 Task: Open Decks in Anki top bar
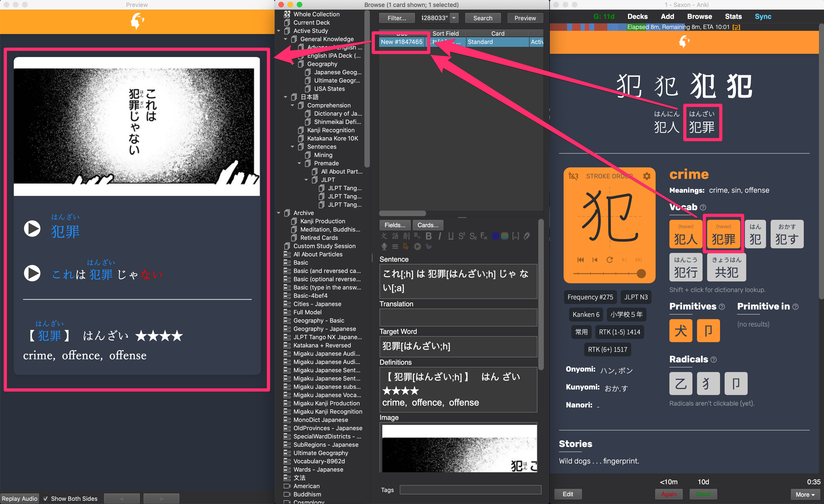point(637,16)
